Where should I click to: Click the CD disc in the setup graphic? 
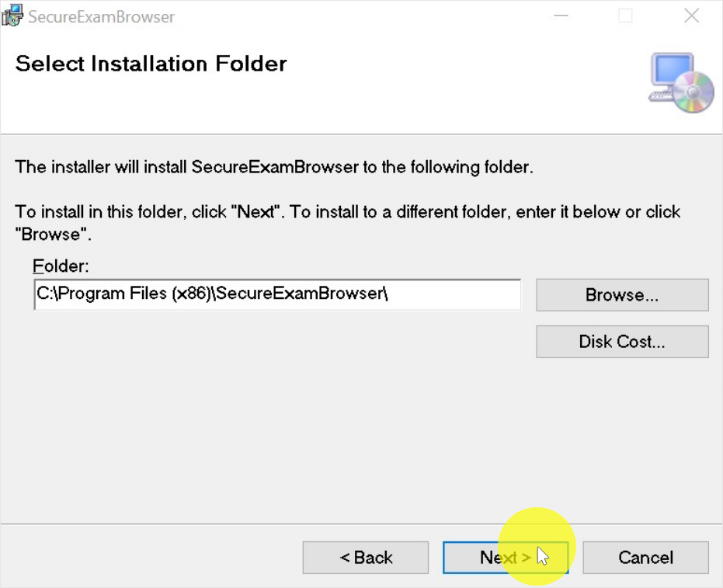695,92
